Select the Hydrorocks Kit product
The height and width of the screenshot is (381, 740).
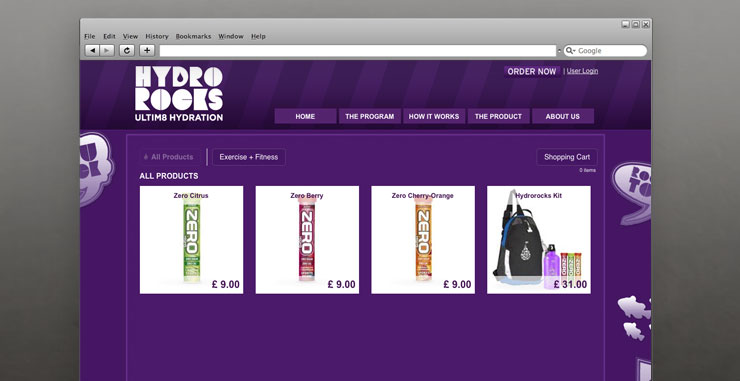pos(538,240)
